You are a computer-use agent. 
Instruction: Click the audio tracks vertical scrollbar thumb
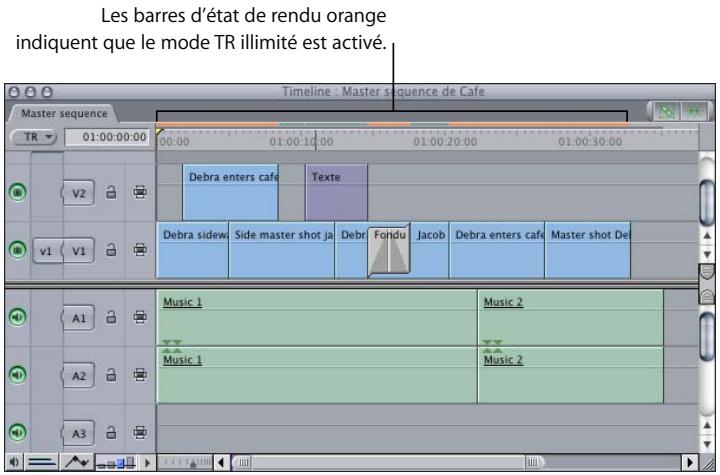tap(707, 335)
